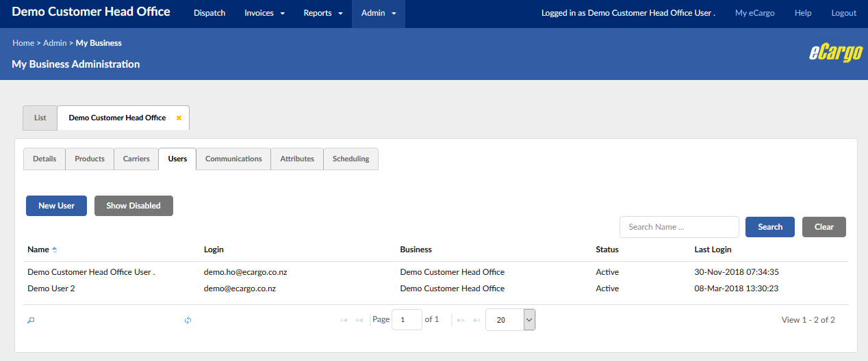Open the Help link
The height and width of the screenshot is (361, 868).
tap(803, 13)
